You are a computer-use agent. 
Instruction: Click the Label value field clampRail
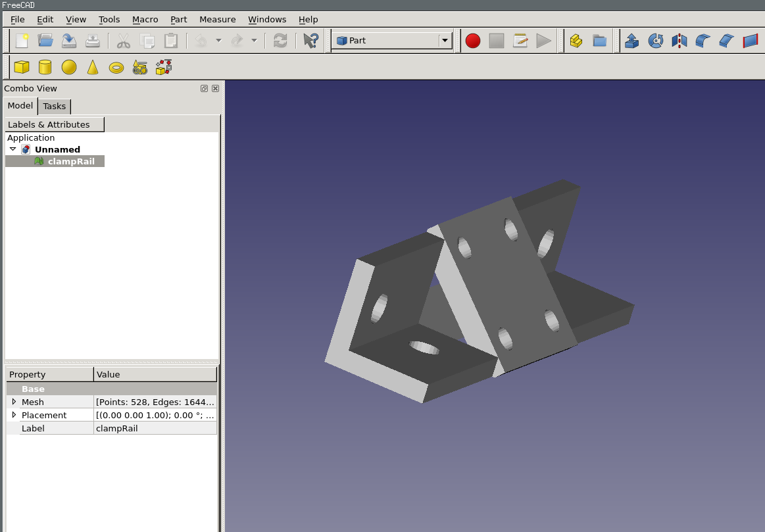tap(155, 428)
